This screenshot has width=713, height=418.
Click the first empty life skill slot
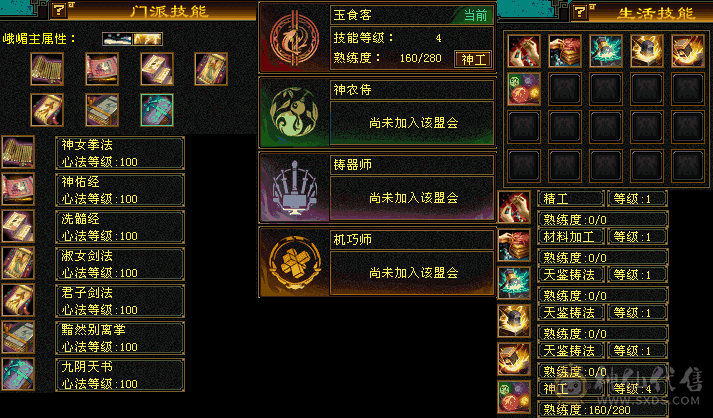pos(565,89)
